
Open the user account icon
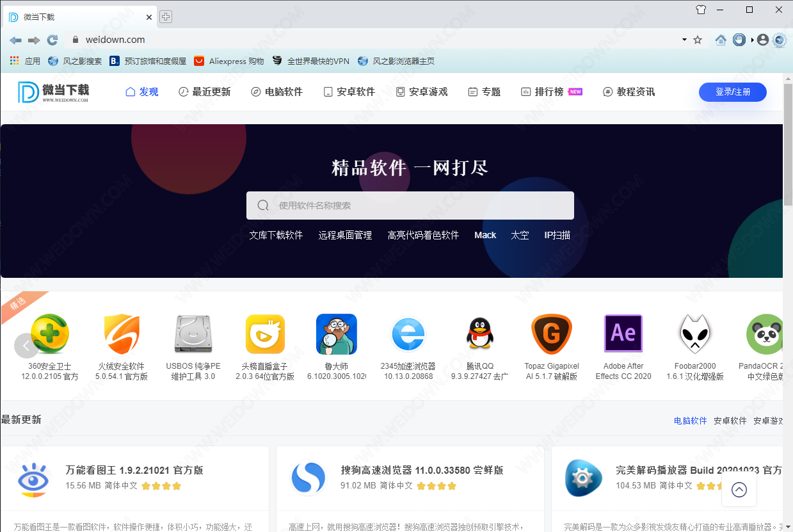pos(762,40)
